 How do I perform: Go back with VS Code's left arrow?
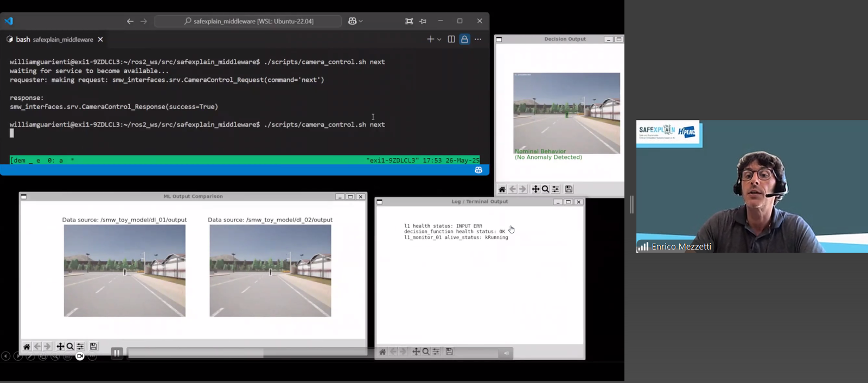coord(130,21)
